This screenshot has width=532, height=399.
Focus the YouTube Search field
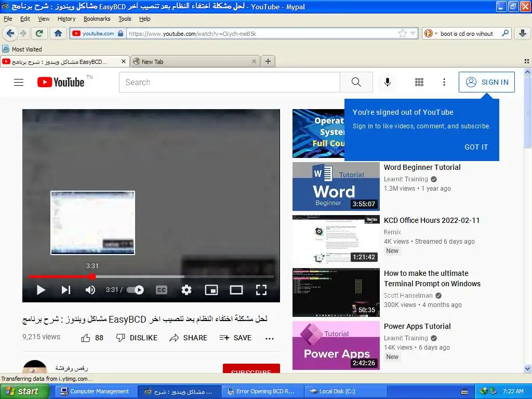(x=229, y=82)
